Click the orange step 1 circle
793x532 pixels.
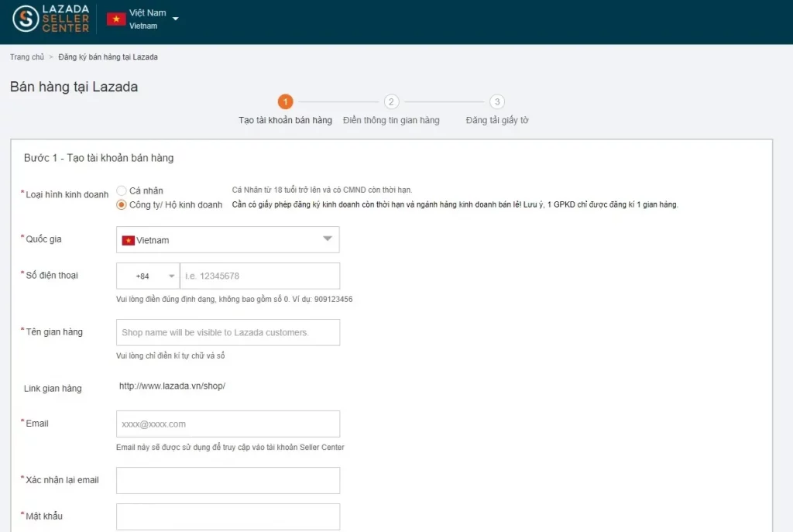pyautogui.click(x=285, y=101)
